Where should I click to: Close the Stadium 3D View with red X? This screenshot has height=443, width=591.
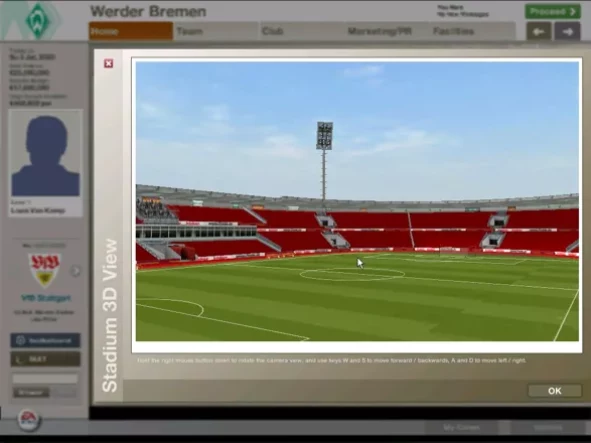pyautogui.click(x=109, y=63)
